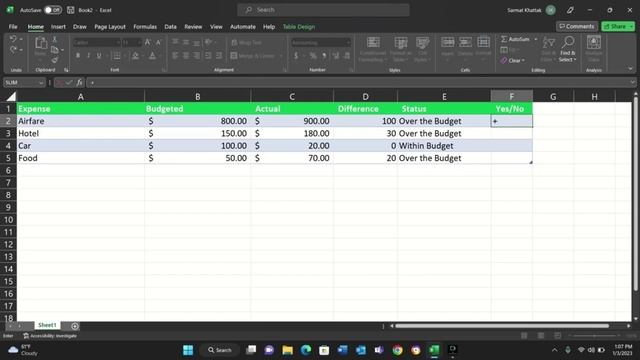Image resolution: width=640 pixels, height=360 pixels.
Task: Switch to the Page Layout tab
Action: (110, 27)
